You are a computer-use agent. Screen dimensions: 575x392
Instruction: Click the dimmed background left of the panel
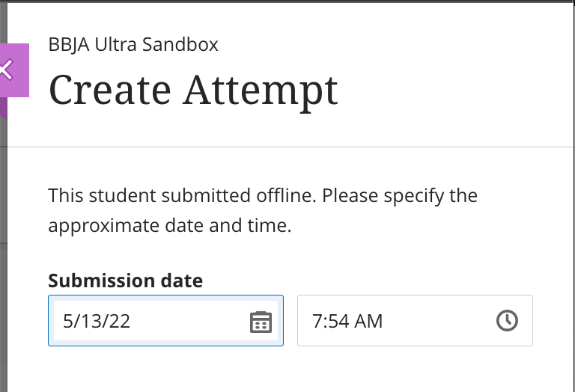coord(3,224)
